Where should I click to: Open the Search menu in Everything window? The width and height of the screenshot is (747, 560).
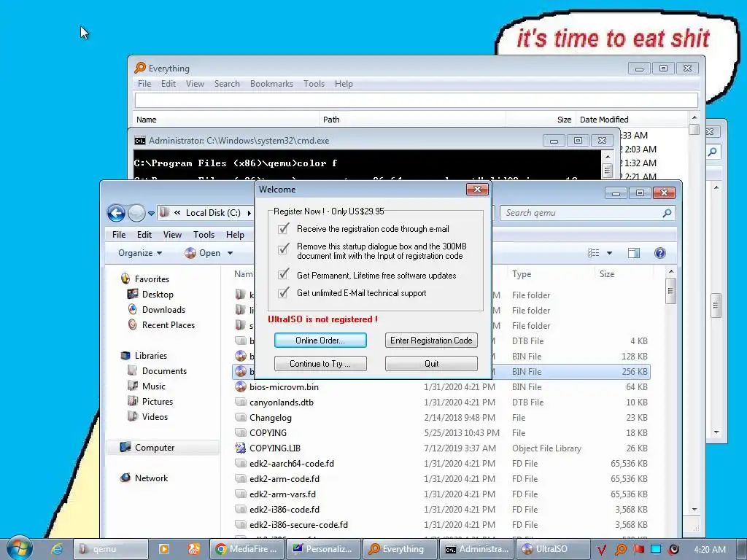tap(227, 84)
